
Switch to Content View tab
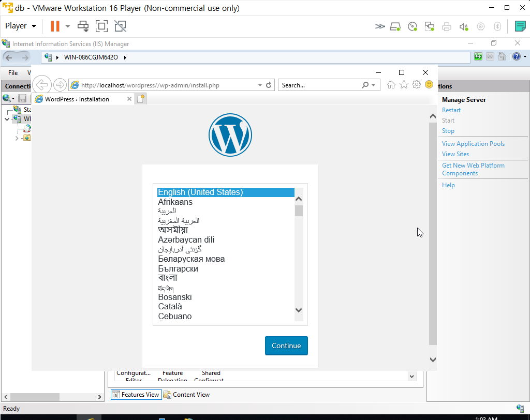[x=186, y=394]
